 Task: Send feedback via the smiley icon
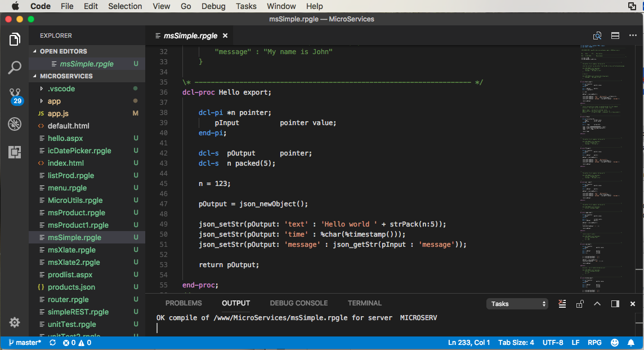coord(615,343)
